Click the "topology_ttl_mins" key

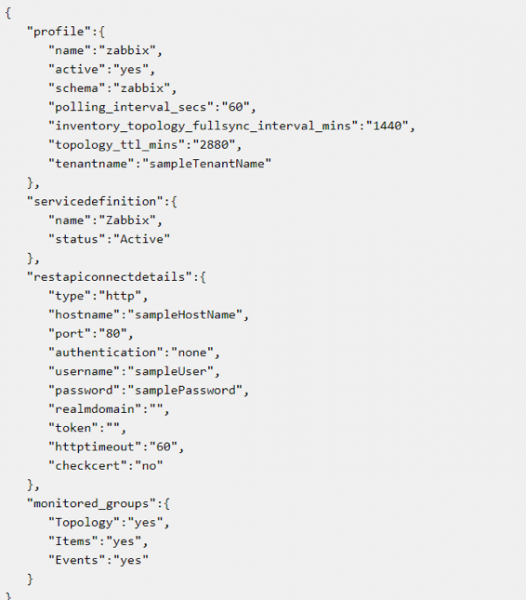click(117, 145)
